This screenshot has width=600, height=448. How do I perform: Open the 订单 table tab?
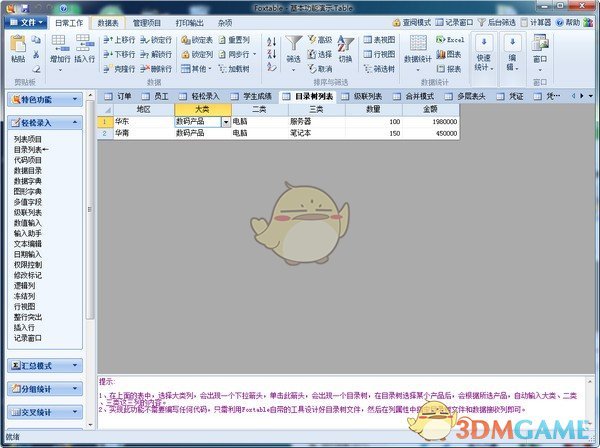pos(119,96)
